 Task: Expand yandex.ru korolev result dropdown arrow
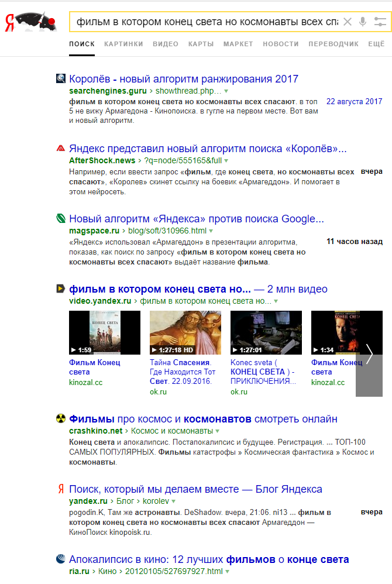point(174,501)
